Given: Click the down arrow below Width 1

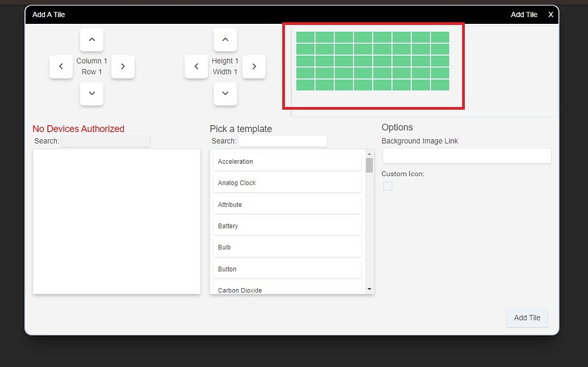Looking at the screenshot, I should coord(225,94).
